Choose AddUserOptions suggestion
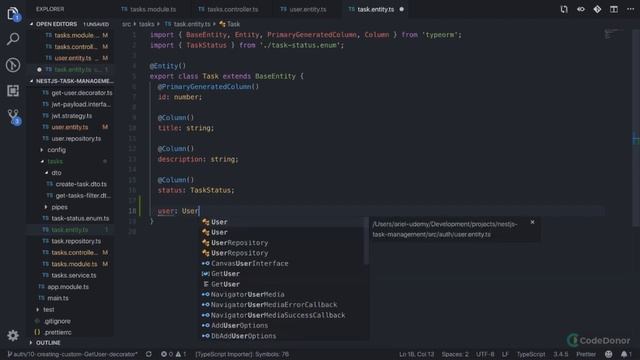Viewport: 640px width, 360px height. [282, 326]
